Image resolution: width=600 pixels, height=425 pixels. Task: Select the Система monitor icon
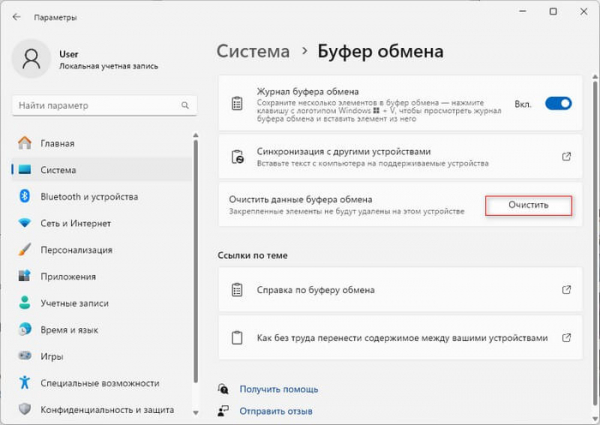tap(25, 169)
